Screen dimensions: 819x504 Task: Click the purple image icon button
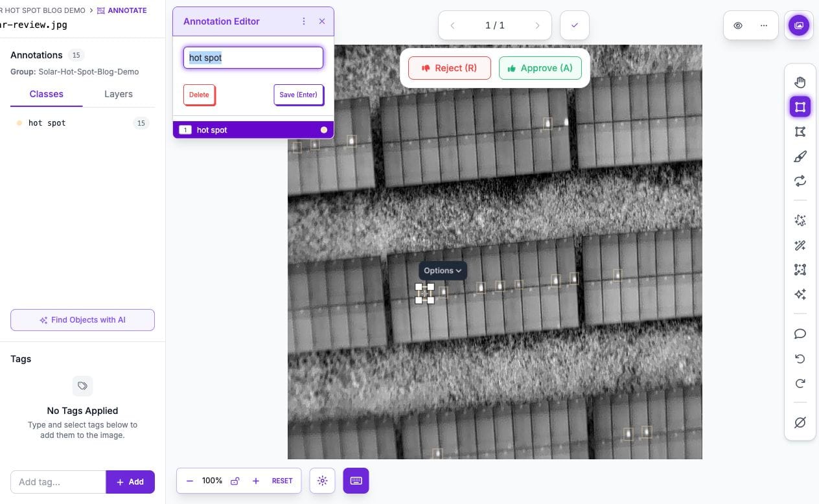tap(799, 26)
